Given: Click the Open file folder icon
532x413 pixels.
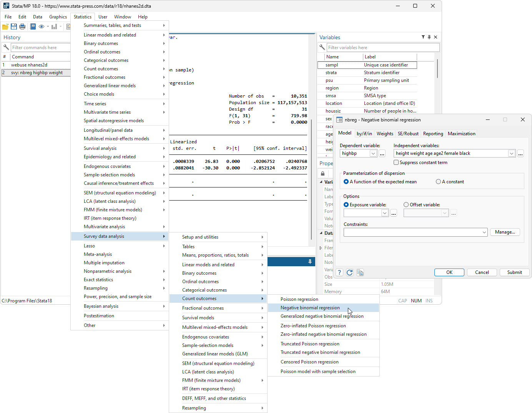Looking at the screenshot, I should [5, 27].
